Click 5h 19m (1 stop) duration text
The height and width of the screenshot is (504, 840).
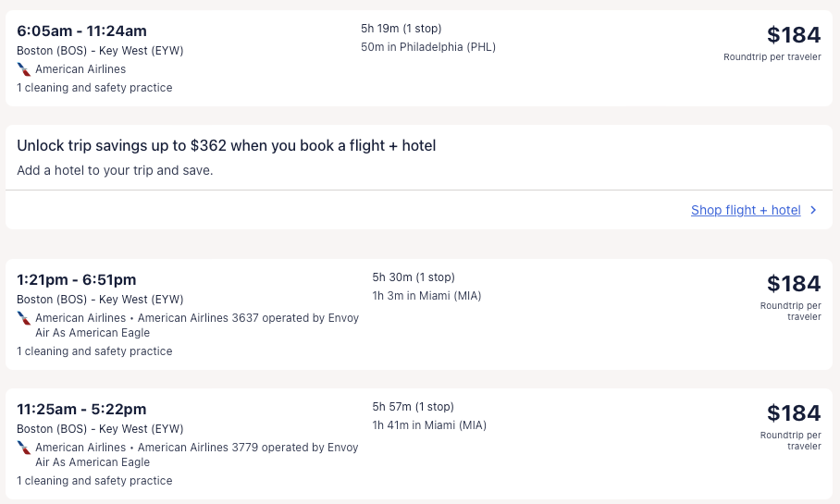tap(401, 29)
